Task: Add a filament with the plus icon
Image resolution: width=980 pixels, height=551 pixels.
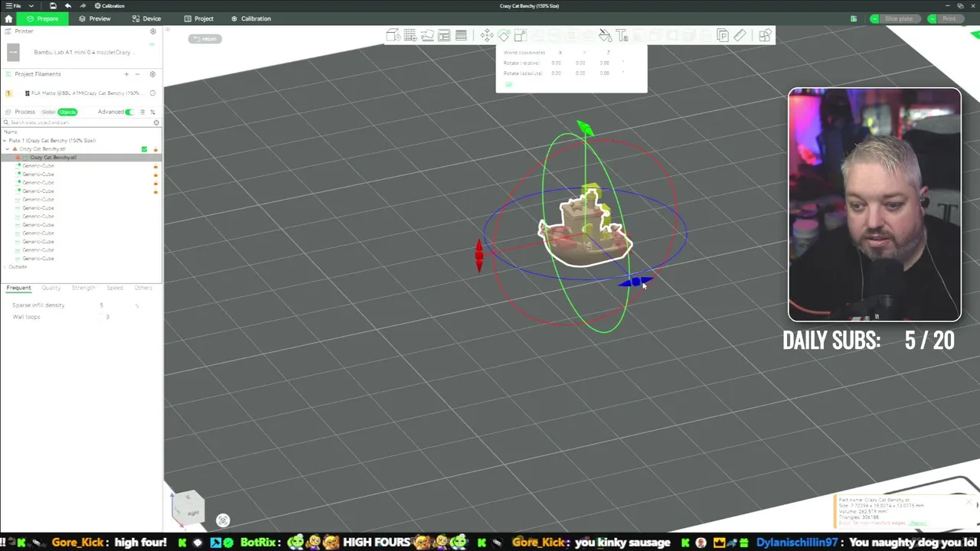Action: point(126,74)
